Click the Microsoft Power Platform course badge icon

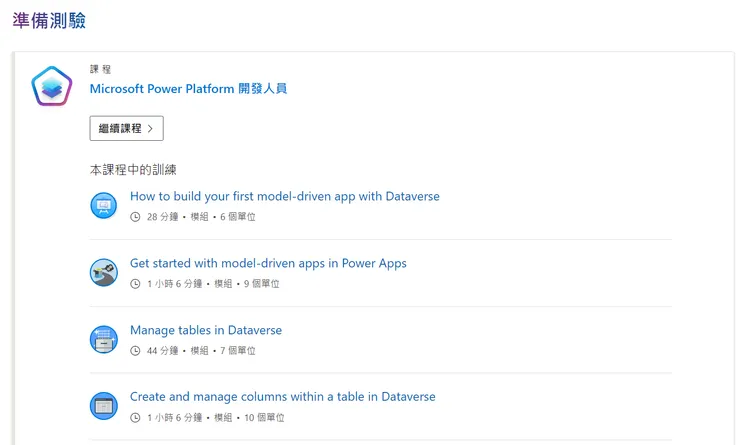52,88
